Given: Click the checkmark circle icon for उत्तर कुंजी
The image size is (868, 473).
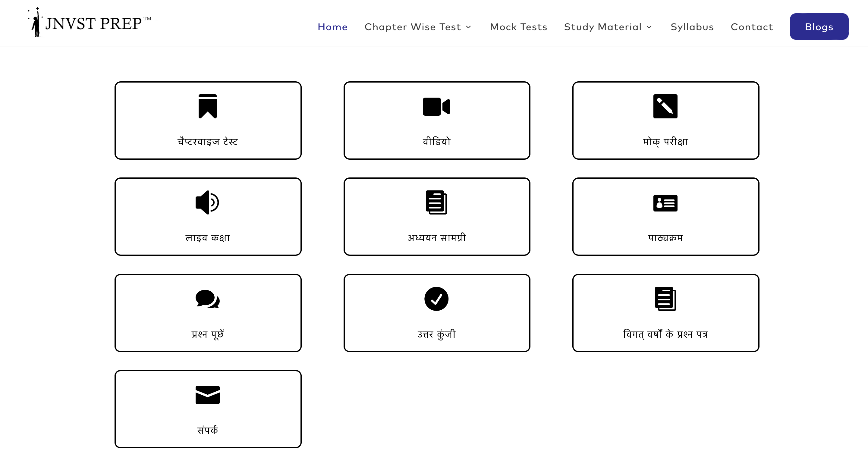Looking at the screenshot, I should [x=436, y=299].
